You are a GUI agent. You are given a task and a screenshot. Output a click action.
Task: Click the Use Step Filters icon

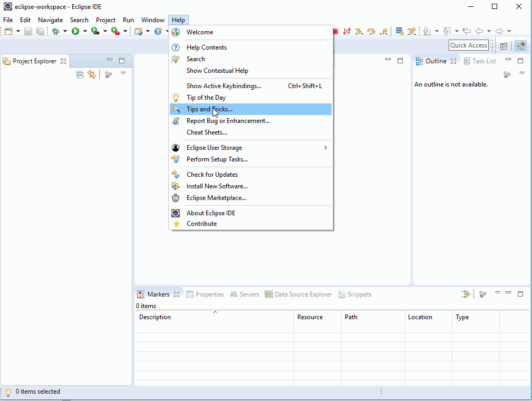(x=412, y=31)
